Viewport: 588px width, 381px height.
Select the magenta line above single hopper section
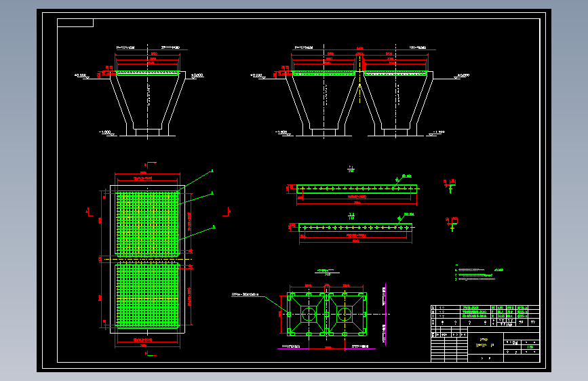[x=151, y=49]
